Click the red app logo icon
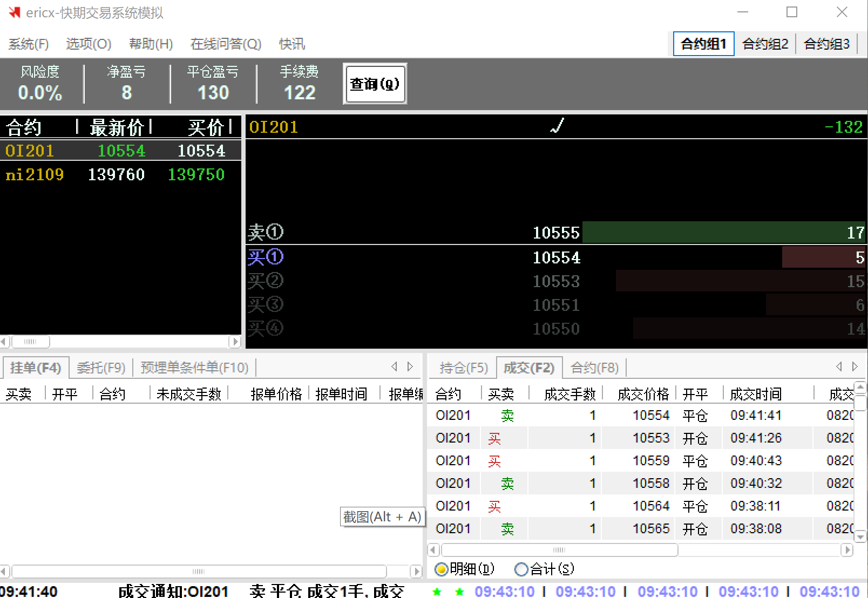Image resolution: width=868 pixels, height=598 pixels. click(14, 12)
